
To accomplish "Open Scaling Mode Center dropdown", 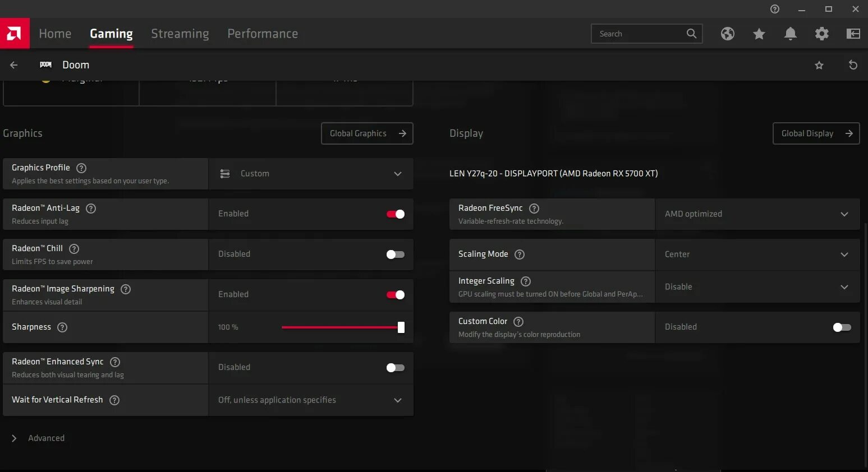I will [x=757, y=254].
